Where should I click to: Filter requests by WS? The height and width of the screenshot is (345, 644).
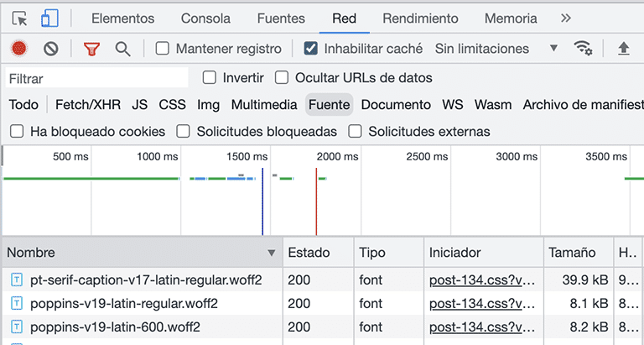pos(453,105)
